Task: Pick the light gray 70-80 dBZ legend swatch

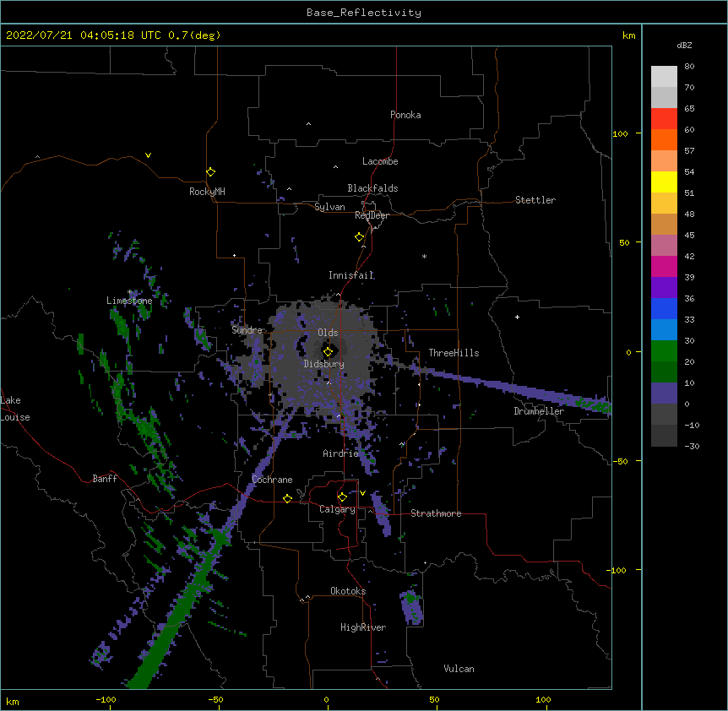Action: pos(664,77)
